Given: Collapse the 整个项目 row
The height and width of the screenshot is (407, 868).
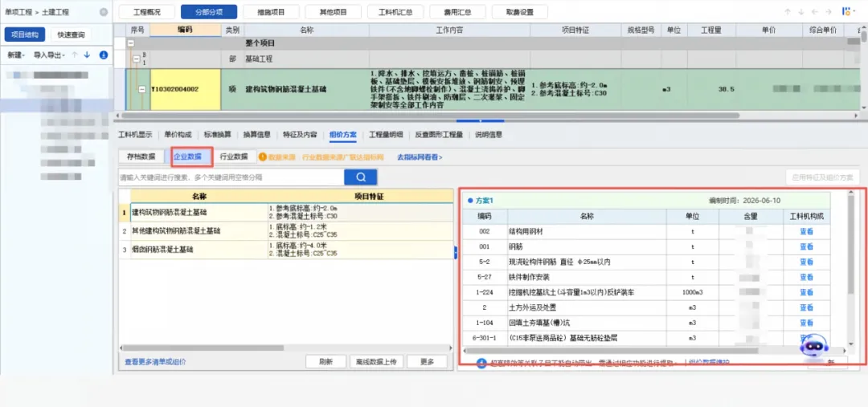Looking at the screenshot, I should (x=131, y=43).
